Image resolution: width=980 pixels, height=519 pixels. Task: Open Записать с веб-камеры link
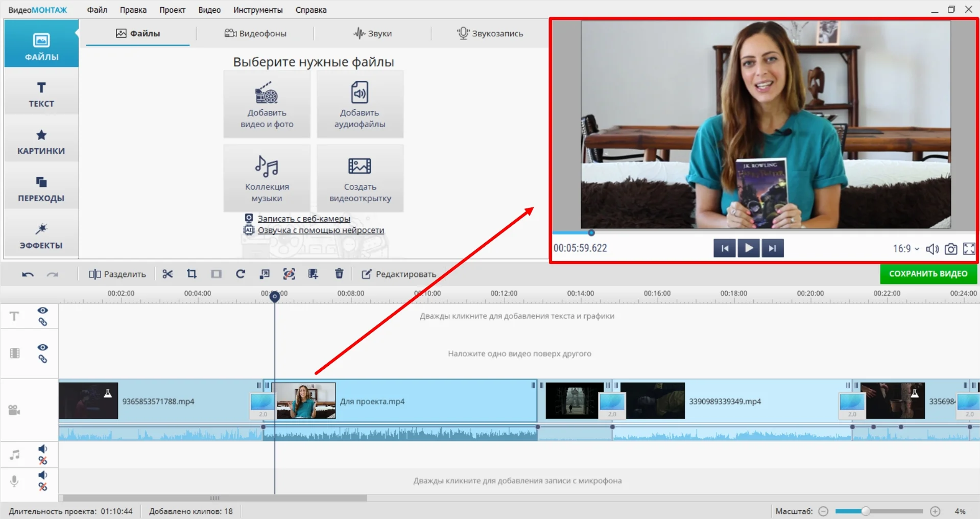pyautogui.click(x=304, y=219)
